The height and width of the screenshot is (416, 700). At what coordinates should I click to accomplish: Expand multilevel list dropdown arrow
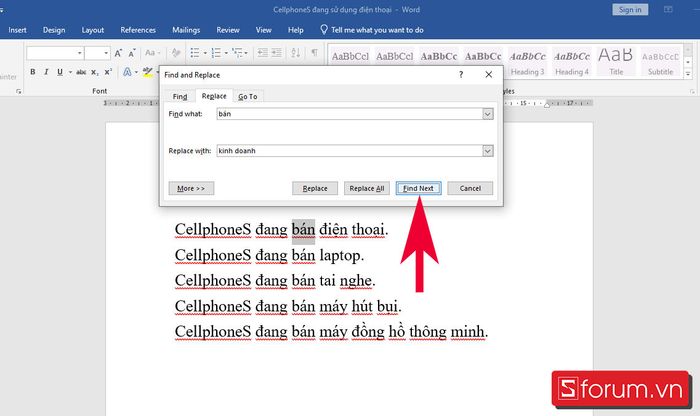pyautogui.click(x=246, y=53)
